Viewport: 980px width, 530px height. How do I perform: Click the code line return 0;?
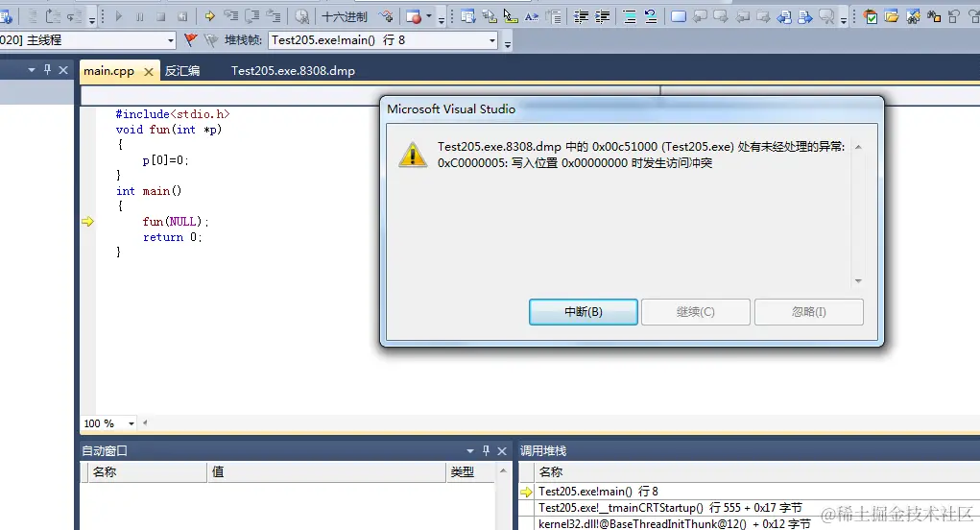(x=173, y=237)
